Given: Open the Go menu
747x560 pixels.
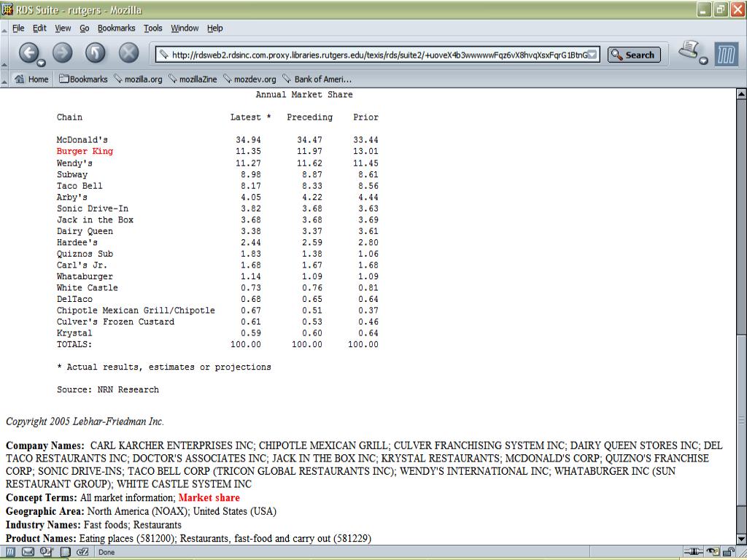Looking at the screenshot, I should point(85,28).
